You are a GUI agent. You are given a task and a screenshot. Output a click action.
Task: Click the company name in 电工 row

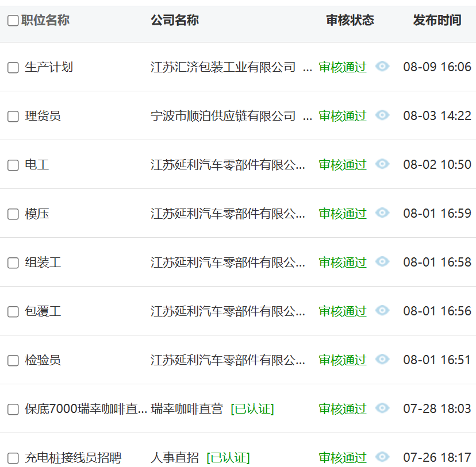point(228,165)
